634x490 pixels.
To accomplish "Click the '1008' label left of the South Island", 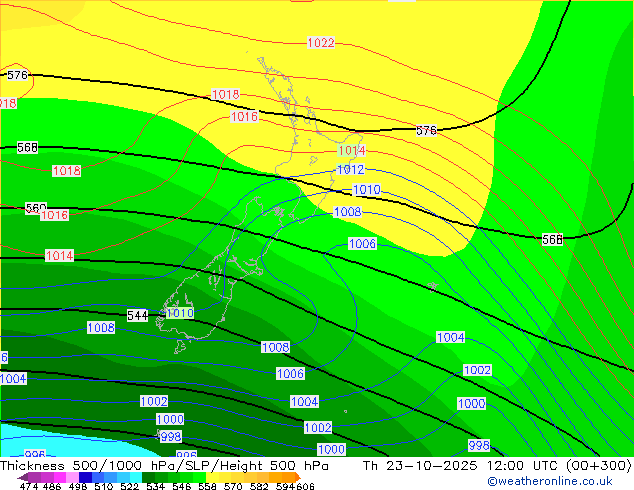I will point(101,327).
